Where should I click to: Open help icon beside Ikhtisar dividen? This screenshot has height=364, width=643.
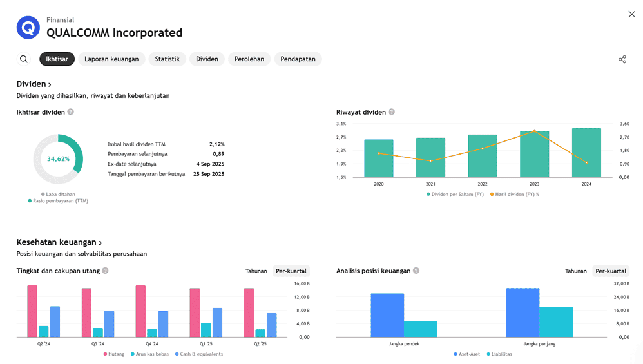(70, 112)
